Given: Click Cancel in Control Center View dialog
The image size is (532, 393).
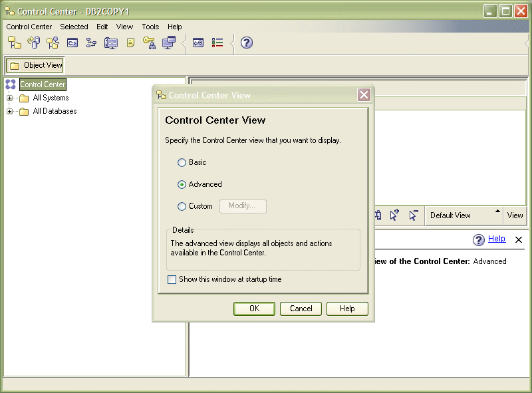Looking at the screenshot, I should tap(301, 309).
